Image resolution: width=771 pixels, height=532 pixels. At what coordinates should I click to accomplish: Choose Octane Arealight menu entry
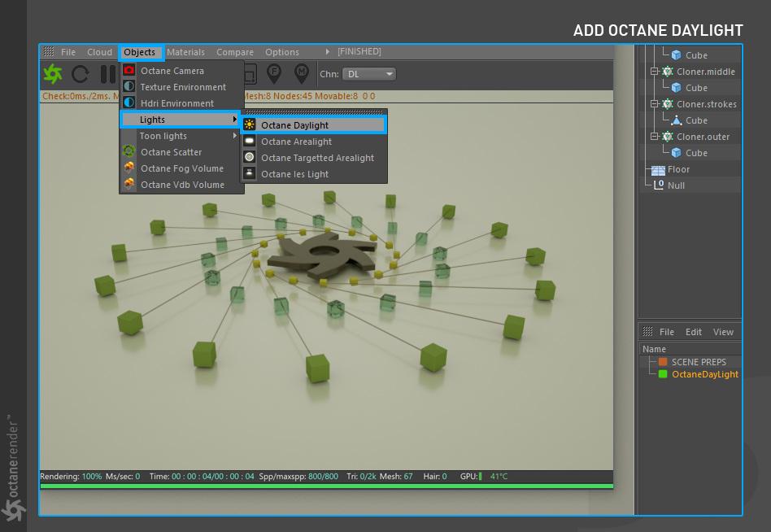[x=314, y=141]
